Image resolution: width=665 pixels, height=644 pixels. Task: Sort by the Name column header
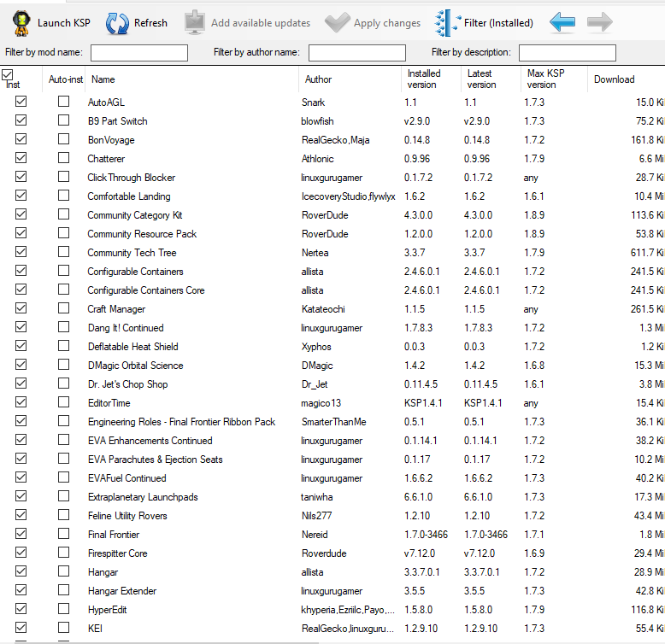click(x=191, y=79)
